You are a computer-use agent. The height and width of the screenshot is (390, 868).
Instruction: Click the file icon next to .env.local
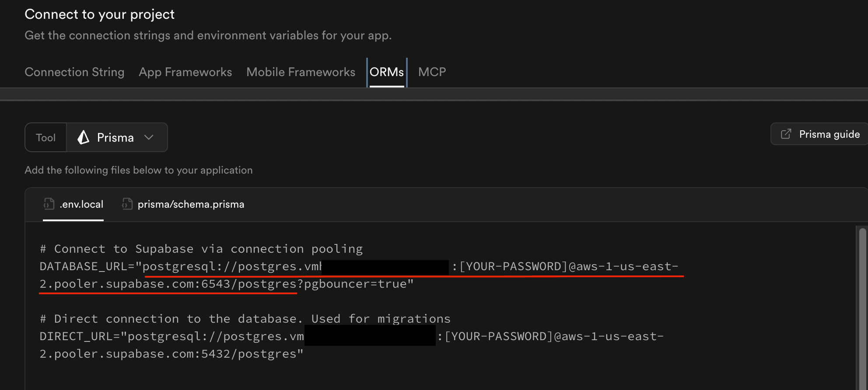point(49,204)
